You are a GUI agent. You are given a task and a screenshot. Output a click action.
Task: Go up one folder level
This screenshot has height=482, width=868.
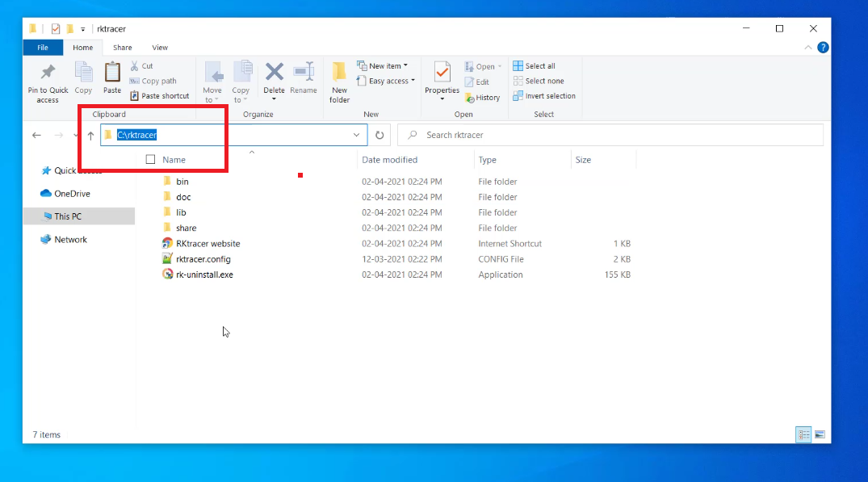click(x=90, y=135)
